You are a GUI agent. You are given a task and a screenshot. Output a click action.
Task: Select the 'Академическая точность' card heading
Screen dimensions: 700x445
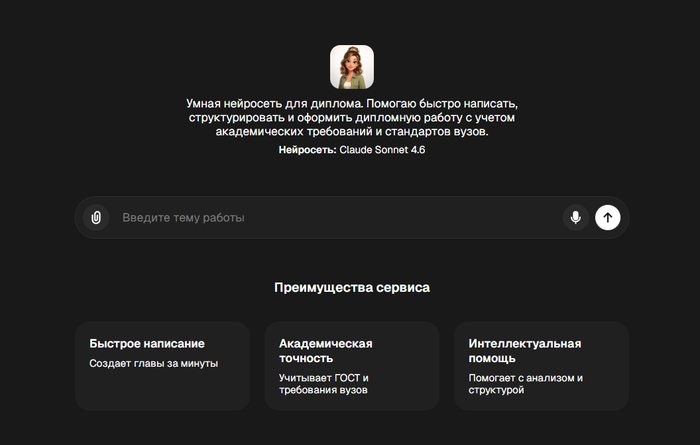click(325, 350)
